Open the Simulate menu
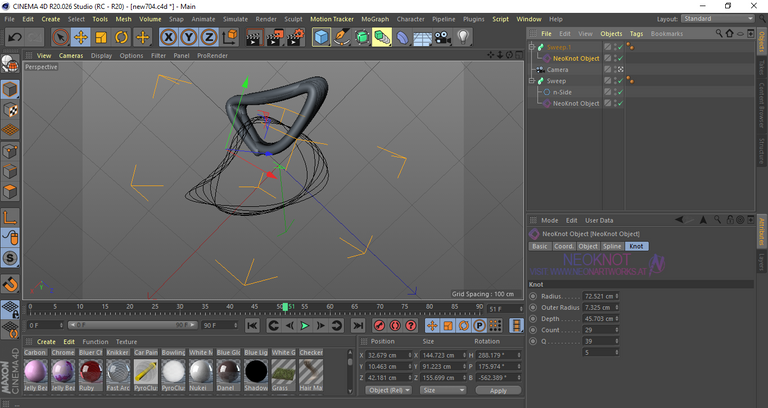 235,19
